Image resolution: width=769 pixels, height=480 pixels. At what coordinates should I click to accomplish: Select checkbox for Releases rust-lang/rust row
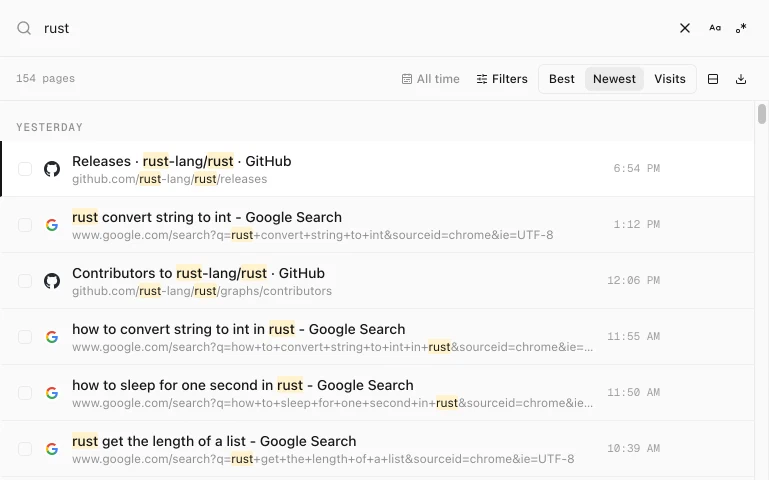pyautogui.click(x=25, y=169)
